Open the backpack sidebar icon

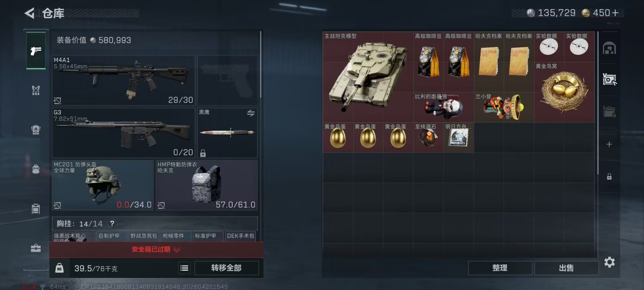point(36,168)
